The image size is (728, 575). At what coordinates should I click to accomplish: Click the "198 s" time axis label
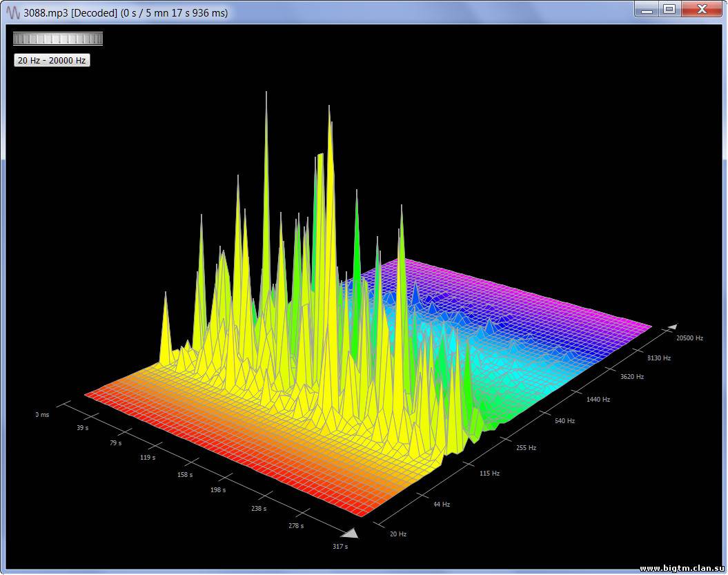218,490
